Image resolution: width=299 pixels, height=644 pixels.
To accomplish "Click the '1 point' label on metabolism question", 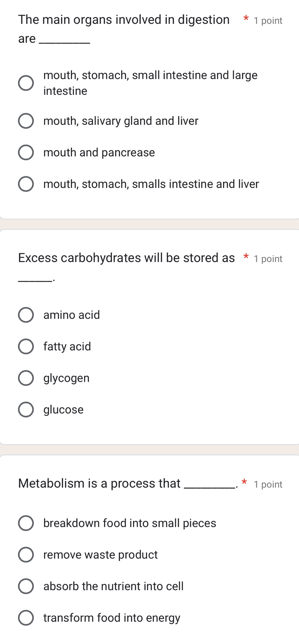I will pos(268,484).
